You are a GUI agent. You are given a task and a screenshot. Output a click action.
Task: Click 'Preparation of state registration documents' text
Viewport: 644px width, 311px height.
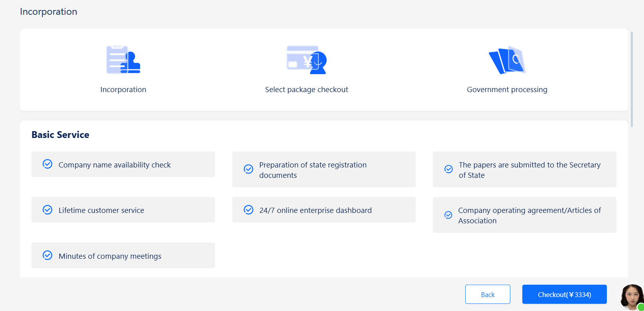[313, 170]
